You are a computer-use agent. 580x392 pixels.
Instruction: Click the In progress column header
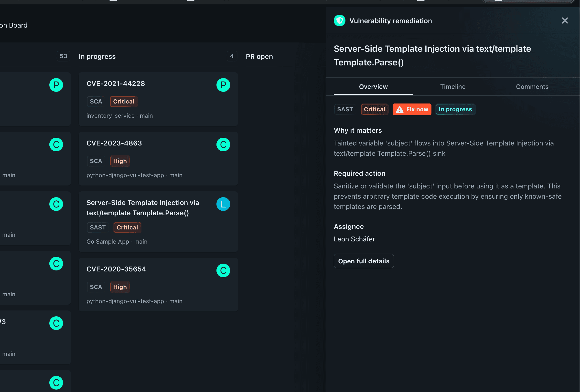pos(97,57)
